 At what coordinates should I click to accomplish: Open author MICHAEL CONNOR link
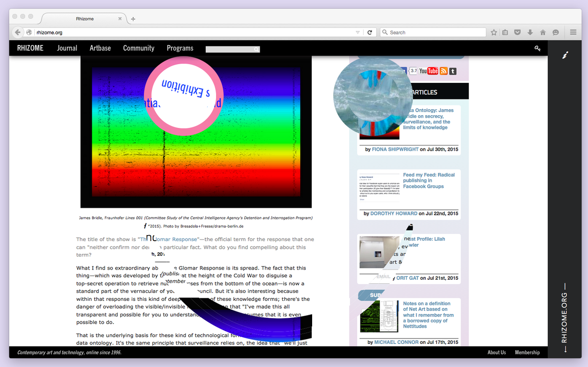[395, 342]
